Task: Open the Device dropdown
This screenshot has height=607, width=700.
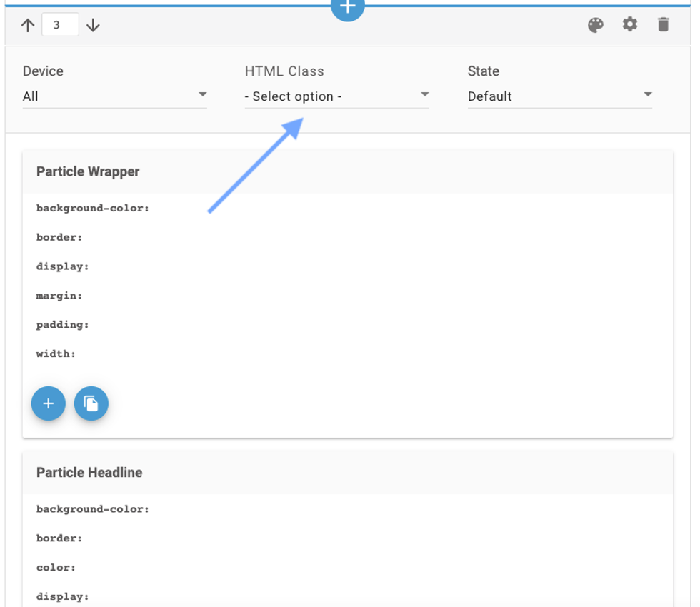Action: (114, 96)
